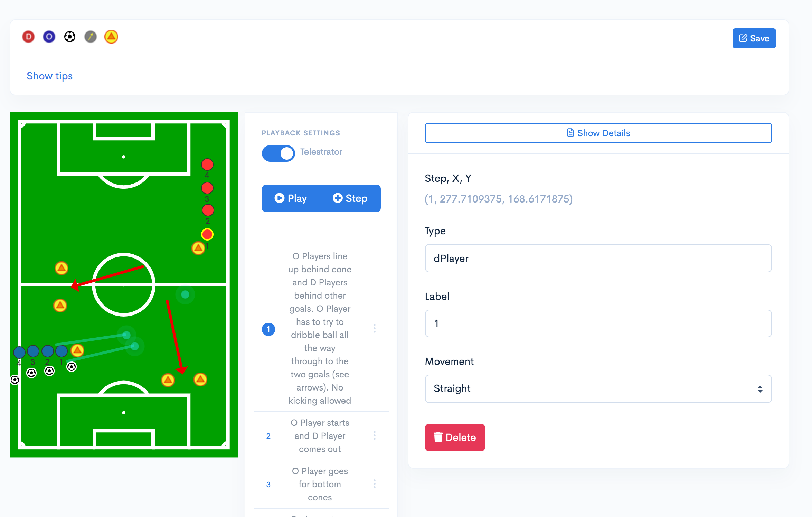Open the Movement dropdown
812x517 pixels.
[x=598, y=389]
